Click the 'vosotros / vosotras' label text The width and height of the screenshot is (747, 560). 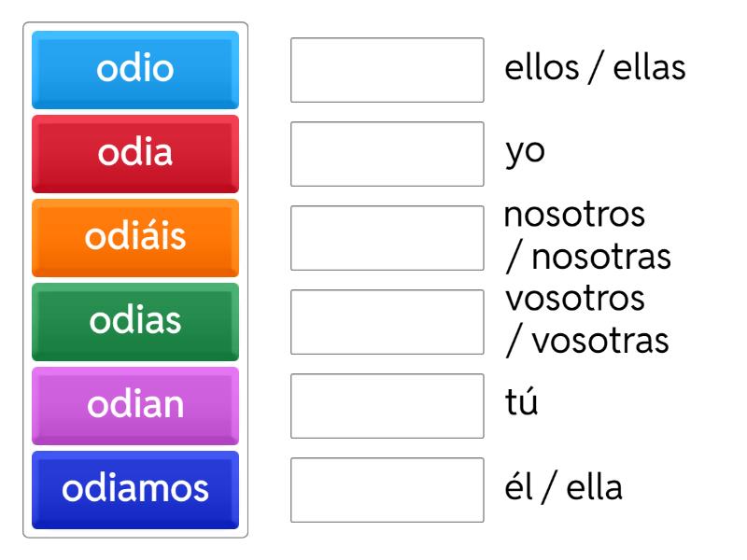point(586,321)
